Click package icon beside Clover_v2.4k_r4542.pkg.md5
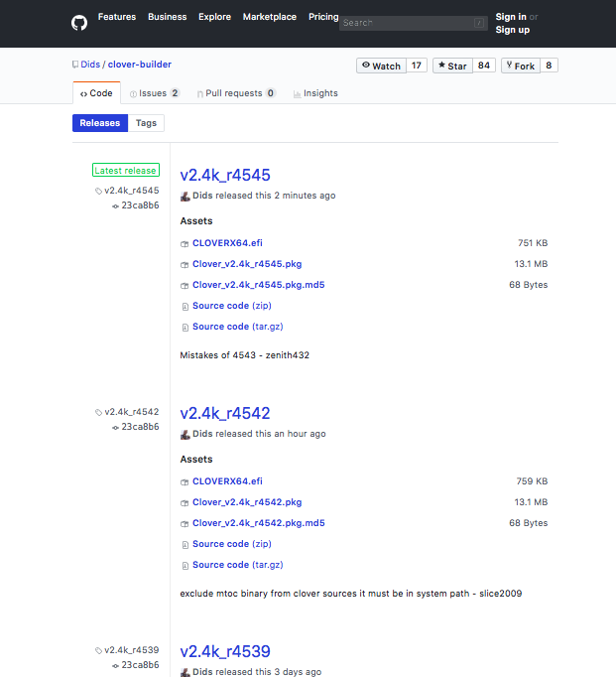Screen dimensions: 616x677 [185, 524]
